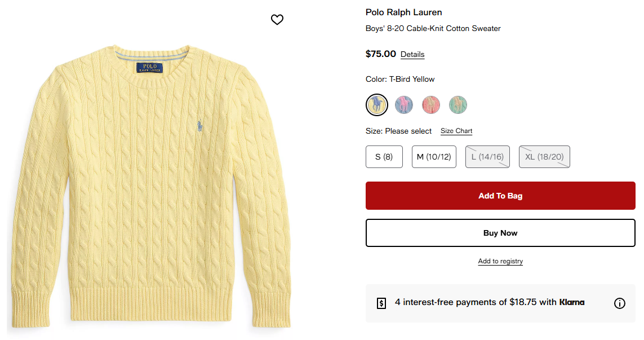Choose size M (10/12)

[x=434, y=157]
